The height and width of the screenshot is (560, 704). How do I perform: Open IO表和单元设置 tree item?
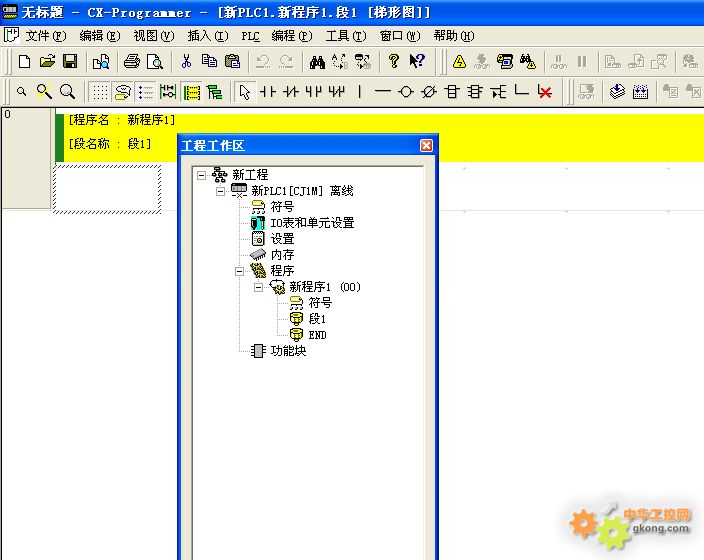[312, 223]
